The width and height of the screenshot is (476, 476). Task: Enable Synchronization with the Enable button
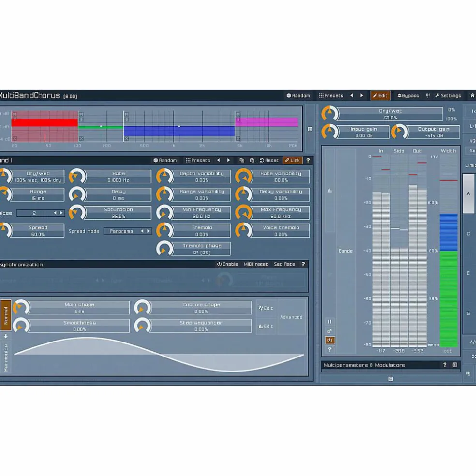[227, 264]
